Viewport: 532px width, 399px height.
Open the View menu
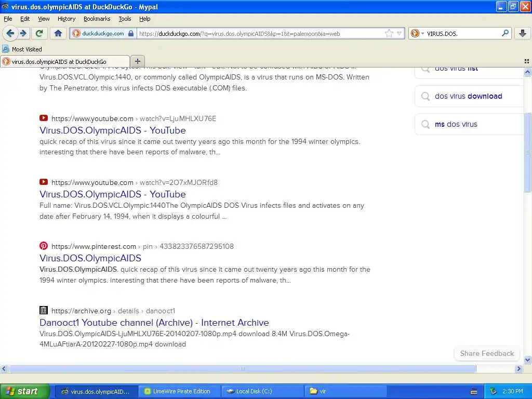point(44,19)
